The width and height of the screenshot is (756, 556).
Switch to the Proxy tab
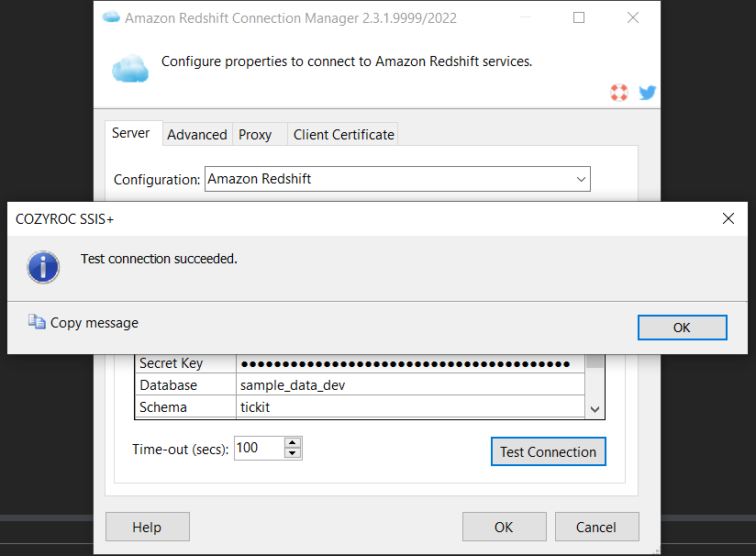coord(255,135)
